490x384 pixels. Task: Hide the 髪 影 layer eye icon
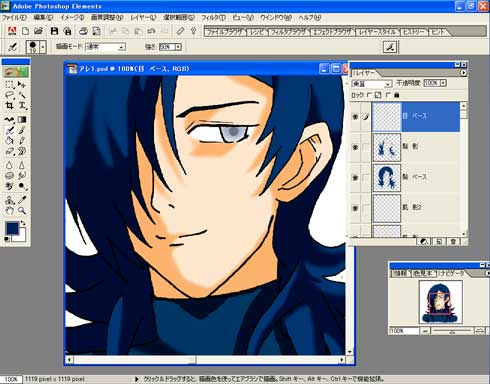pos(355,147)
